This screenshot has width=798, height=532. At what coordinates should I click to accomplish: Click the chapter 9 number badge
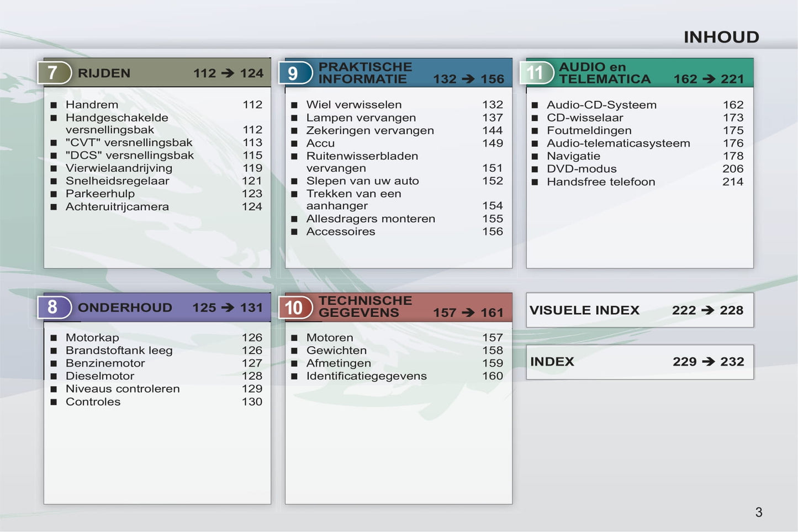coord(294,73)
